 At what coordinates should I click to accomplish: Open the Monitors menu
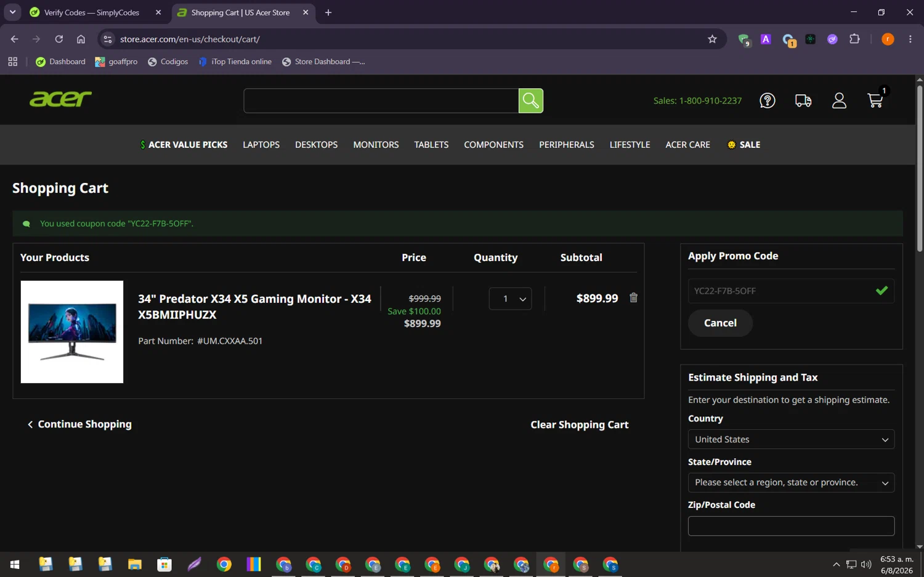376,145
